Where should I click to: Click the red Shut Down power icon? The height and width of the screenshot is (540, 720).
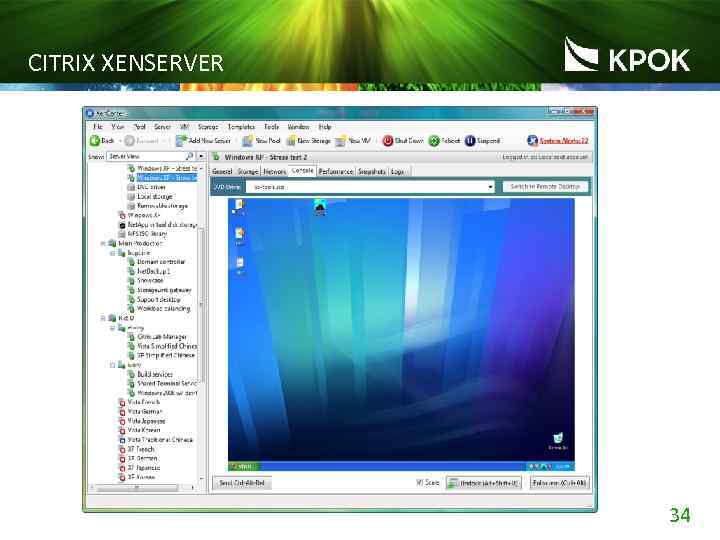[x=388, y=141]
